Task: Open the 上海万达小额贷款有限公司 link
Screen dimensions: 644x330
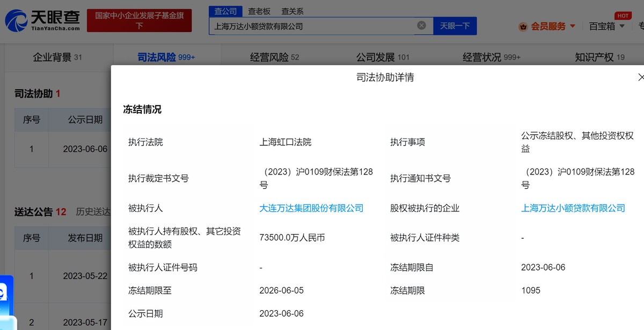Action: click(x=573, y=208)
